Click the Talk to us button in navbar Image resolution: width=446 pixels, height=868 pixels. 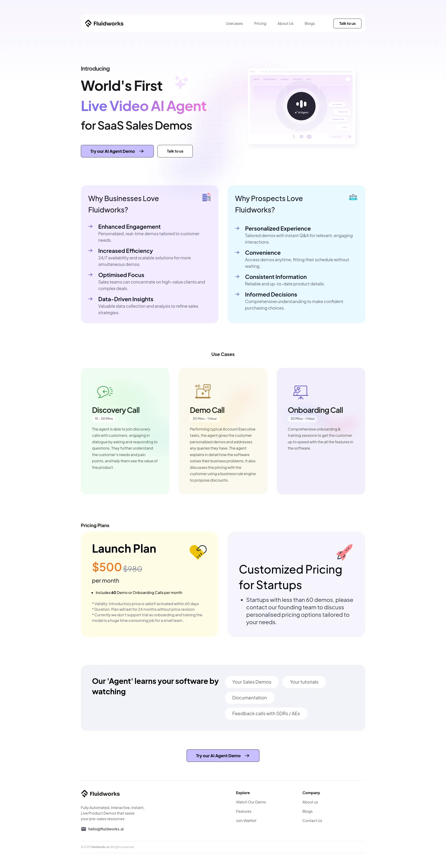[x=346, y=23]
